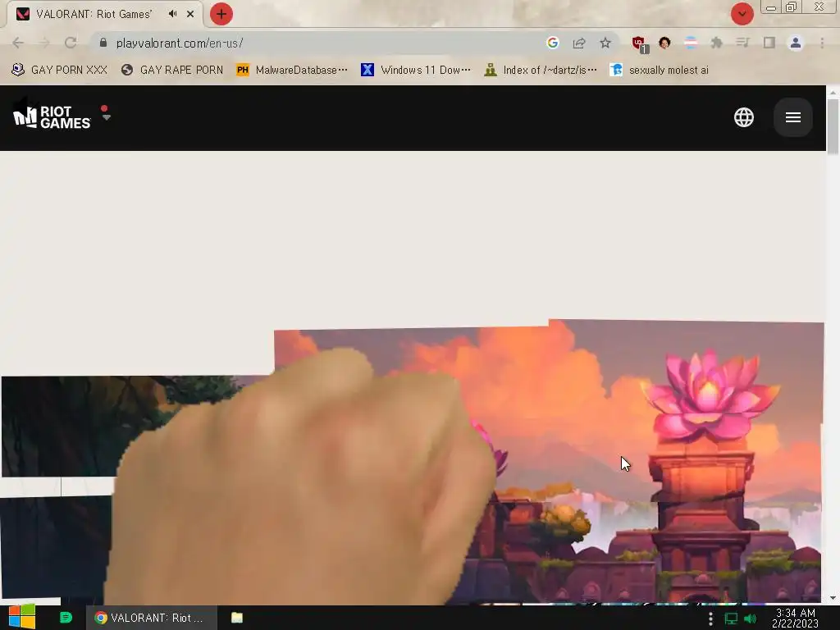
Task: Open the network status tray icon
Action: point(731,619)
